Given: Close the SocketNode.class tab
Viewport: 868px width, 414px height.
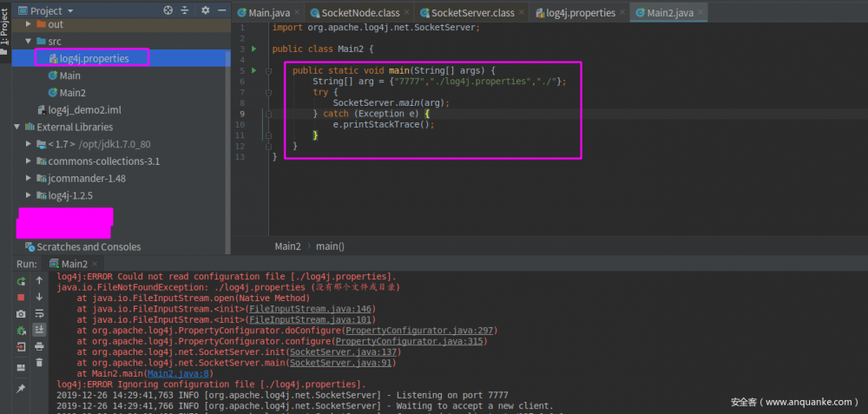Looking at the screenshot, I should (x=406, y=13).
